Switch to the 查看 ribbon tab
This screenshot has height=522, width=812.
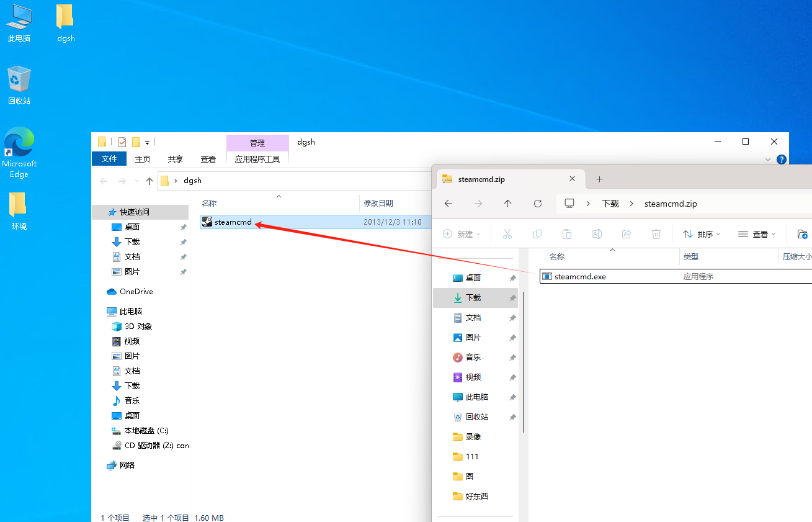coord(208,159)
